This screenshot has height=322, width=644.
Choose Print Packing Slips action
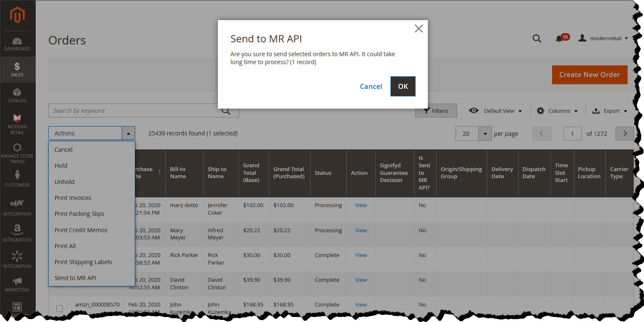tap(92, 214)
